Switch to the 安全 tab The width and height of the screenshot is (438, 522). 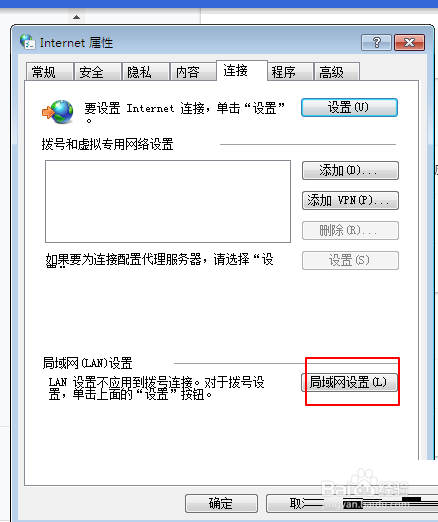pyautogui.click(x=97, y=72)
